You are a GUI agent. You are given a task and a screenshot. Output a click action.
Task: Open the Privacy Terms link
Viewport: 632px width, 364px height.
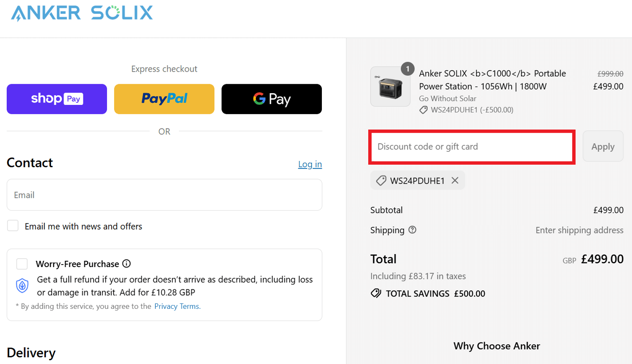[x=177, y=306]
